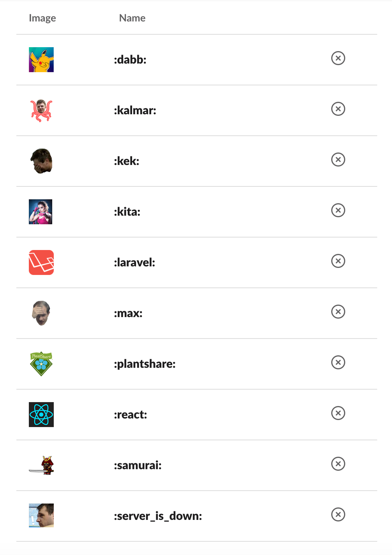392x555 pixels.
Task: Select the Laravel logo emoji image
Action: pos(41,262)
